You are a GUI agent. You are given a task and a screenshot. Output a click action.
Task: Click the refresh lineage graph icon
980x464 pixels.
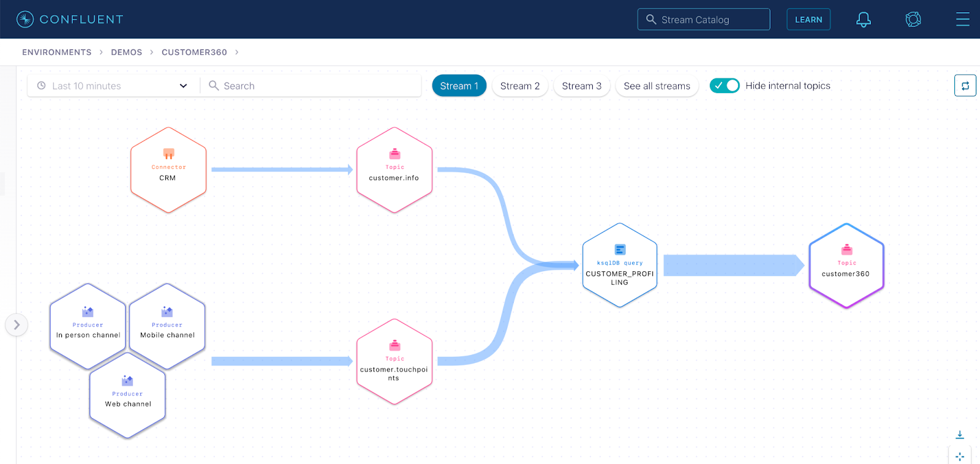click(x=965, y=86)
